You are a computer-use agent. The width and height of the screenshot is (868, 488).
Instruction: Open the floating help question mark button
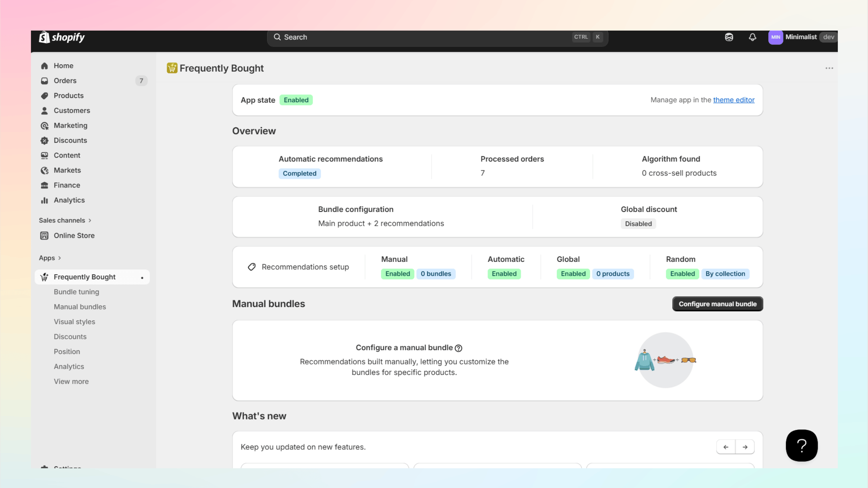tap(802, 445)
